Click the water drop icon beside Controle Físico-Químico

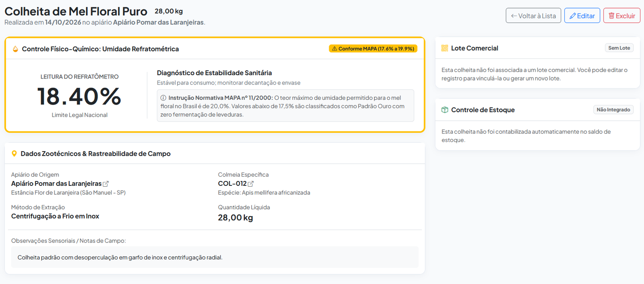click(x=15, y=49)
